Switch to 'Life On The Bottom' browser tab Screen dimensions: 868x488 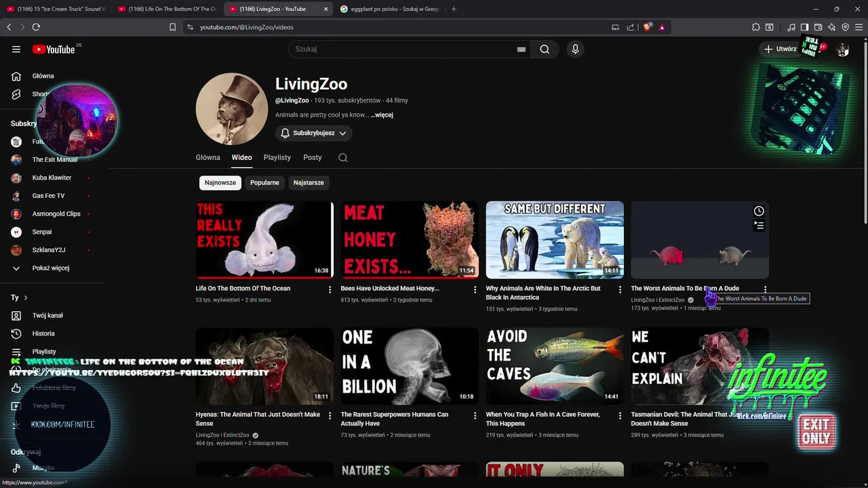coord(167,9)
